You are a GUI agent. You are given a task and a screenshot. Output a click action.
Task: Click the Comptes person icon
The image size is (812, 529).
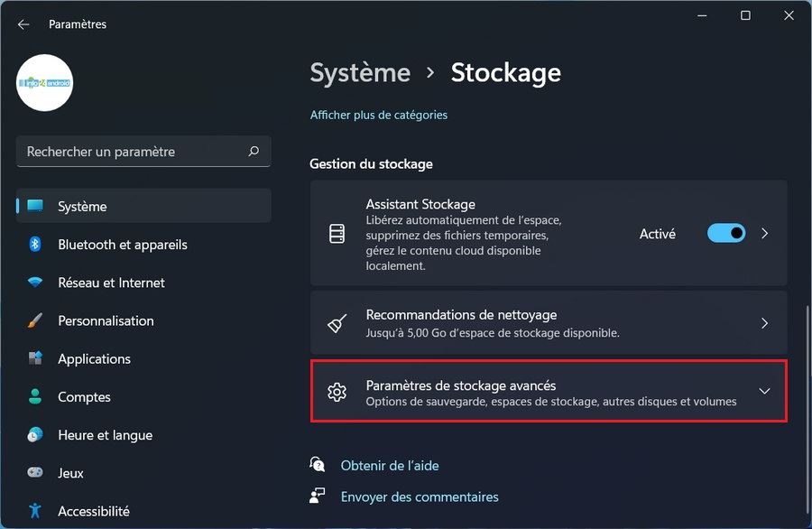[x=34, y=396]
